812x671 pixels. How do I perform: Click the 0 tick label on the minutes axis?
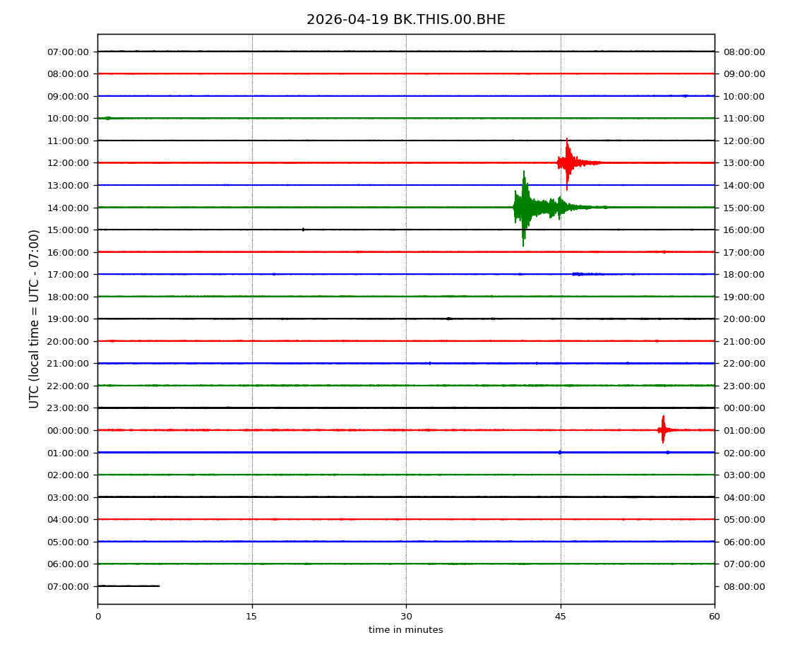[x=97, y=617]
